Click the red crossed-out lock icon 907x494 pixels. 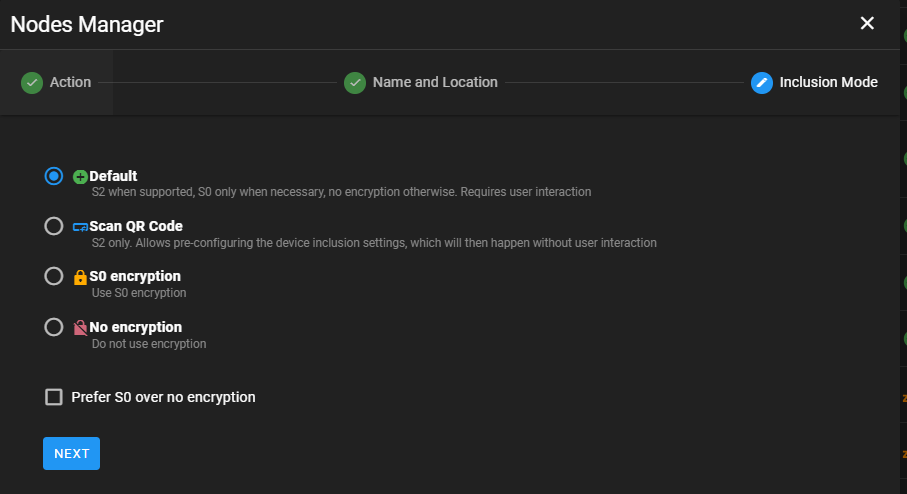[81, 327]
